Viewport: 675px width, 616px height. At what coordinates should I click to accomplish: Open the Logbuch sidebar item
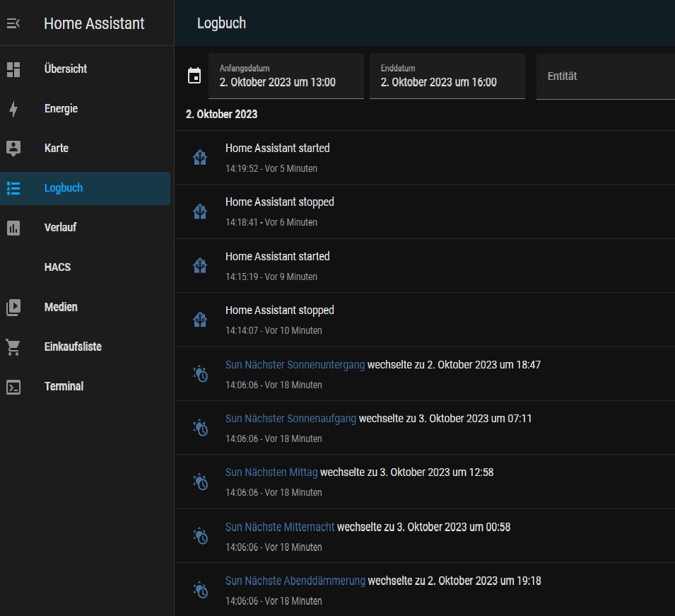(x=64, y=188)
